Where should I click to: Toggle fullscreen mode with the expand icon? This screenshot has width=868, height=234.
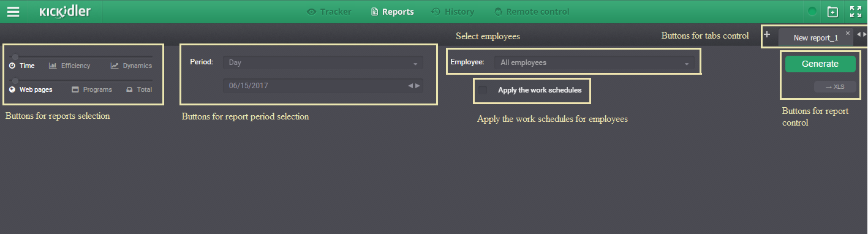pos(856,12)
